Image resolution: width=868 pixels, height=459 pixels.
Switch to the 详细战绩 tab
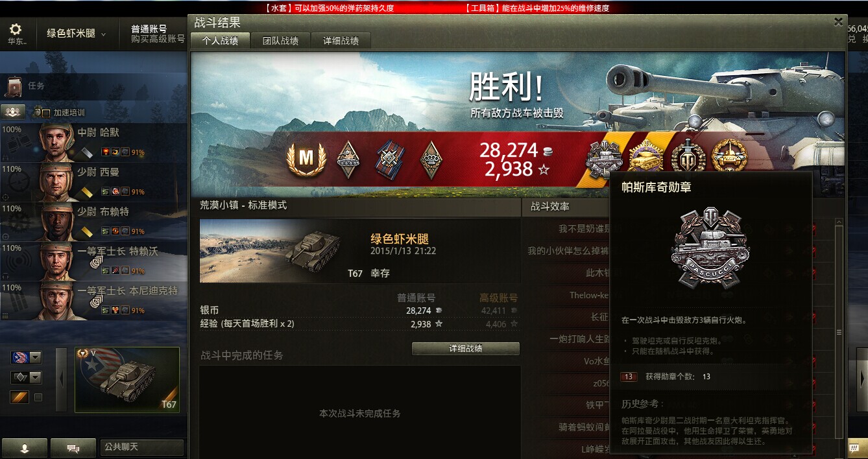click(x=341, y=41)
